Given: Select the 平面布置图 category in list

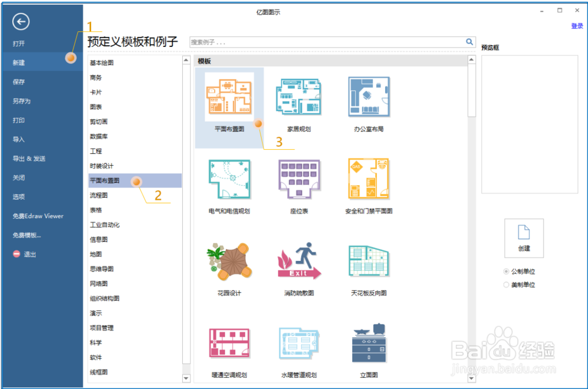Looking at the screenshot, I should click(x=135, y=180).
